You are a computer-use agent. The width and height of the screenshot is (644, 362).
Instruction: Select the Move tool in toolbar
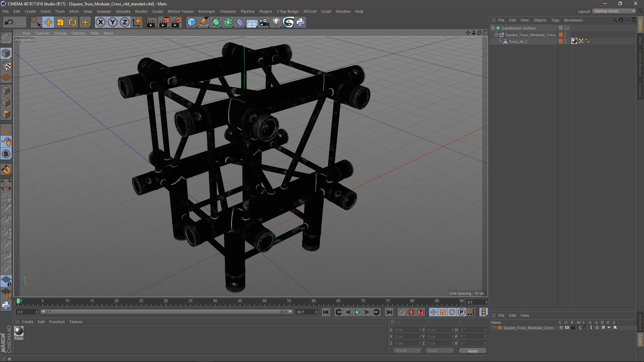click(48, 22)
